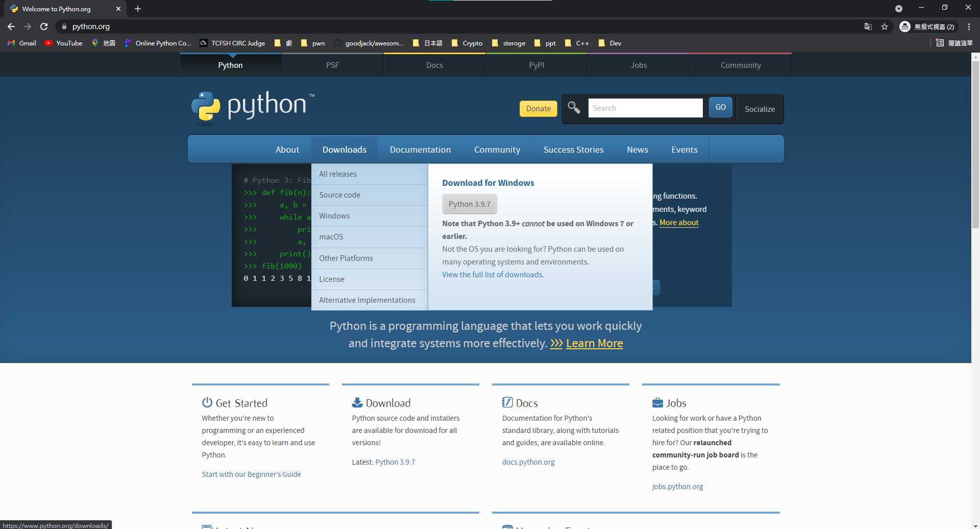Click the Python logo

[x=253, y=107]
